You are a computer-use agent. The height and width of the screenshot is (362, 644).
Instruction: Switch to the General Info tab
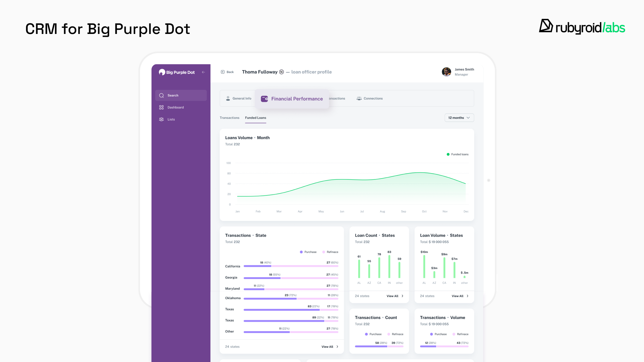(x=239, y=98)
